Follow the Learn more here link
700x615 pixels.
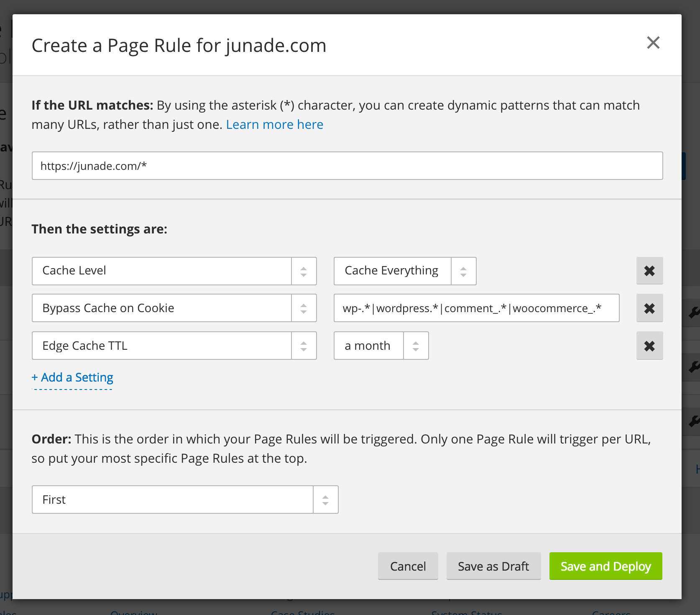pyautogui.click(x=274, y=124)
